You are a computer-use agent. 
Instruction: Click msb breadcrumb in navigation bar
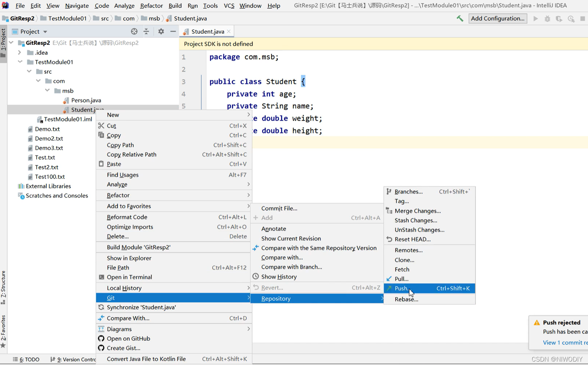click(x=154, y=19)
